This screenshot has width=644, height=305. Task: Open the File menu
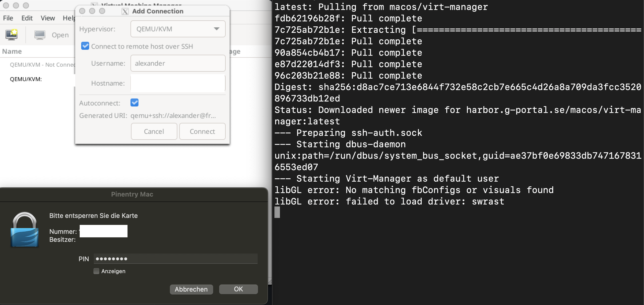[x=8, y=18]
